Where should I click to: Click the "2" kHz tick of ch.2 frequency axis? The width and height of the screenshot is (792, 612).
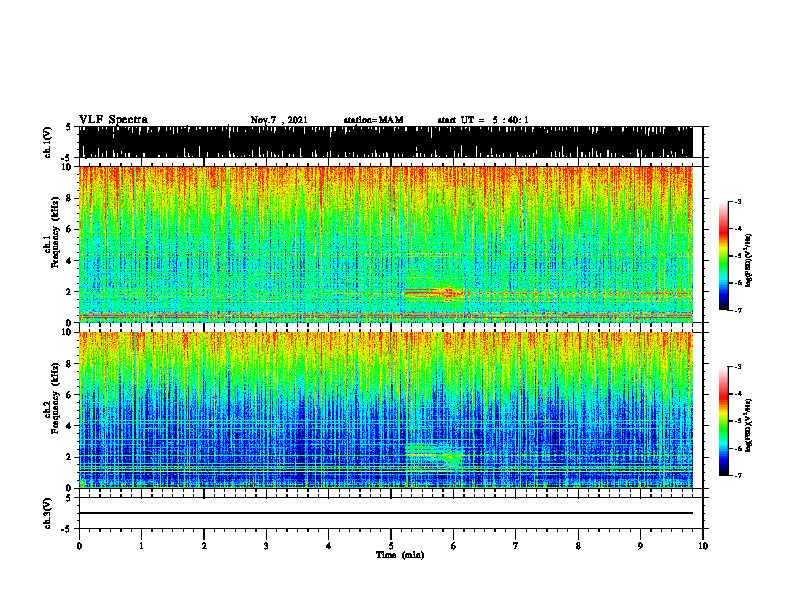tap(69, 457)
